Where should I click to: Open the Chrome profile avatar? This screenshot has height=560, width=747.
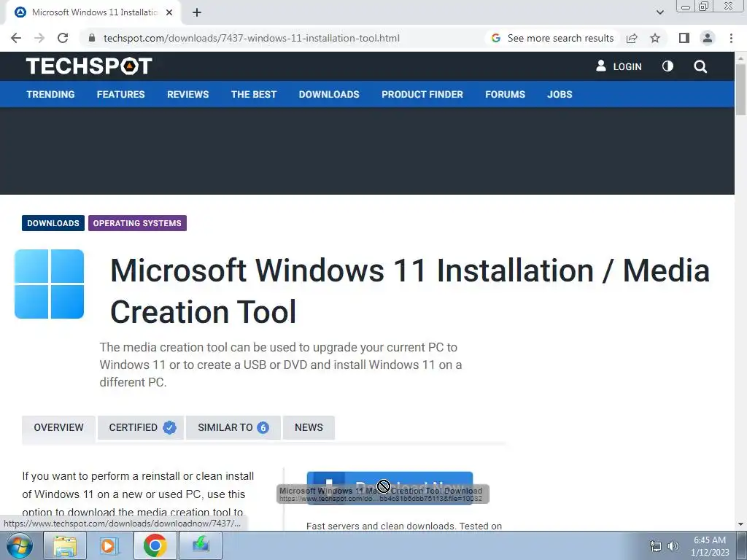[x=708, y=38]
